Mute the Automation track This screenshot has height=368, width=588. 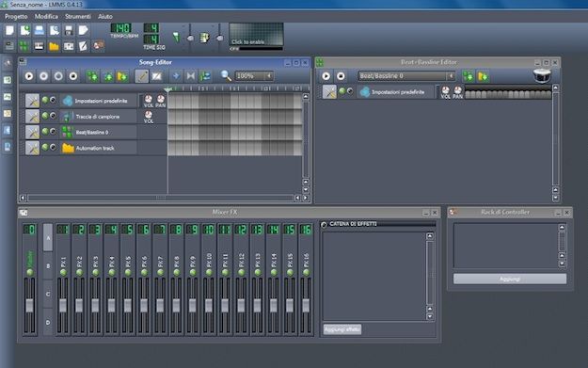click(x=45, y=147)
